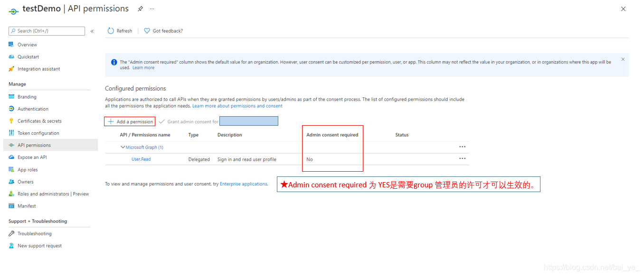Dismiss the info banner
The image size is (644, 276).
tap(623, 60)
